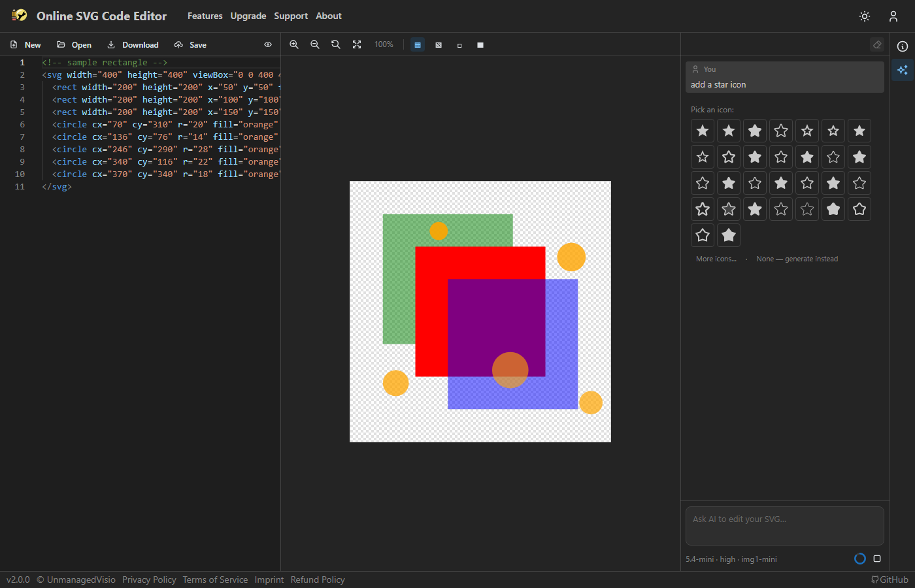The width and height of the screenshot is (915, 588).
Task: Click the Download button
Action: point(133,44)
